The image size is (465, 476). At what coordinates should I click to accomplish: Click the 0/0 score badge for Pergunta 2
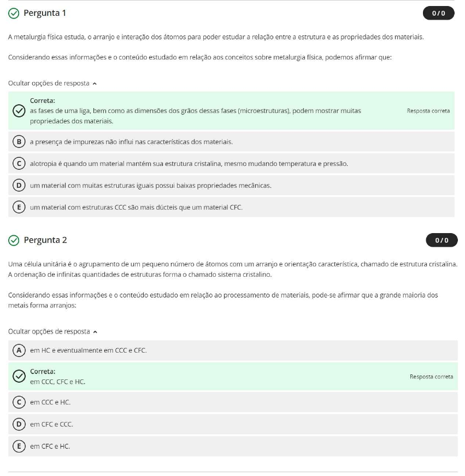(x=442, y=240)
